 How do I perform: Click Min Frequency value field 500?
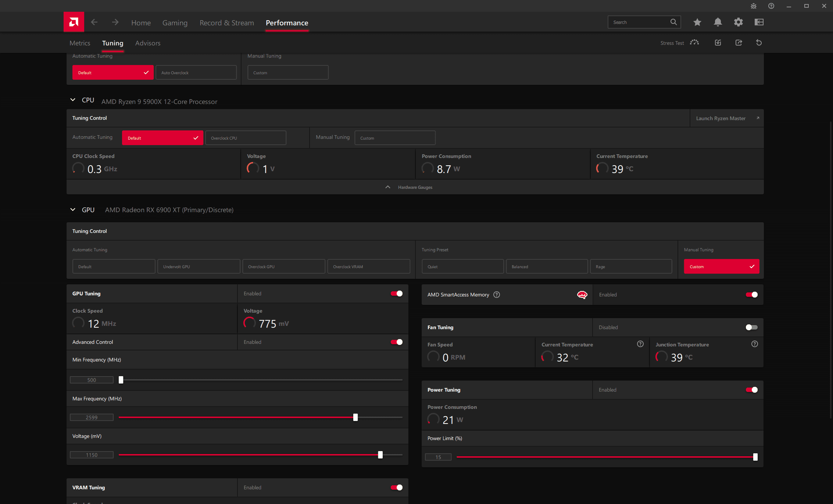point(92,380)
